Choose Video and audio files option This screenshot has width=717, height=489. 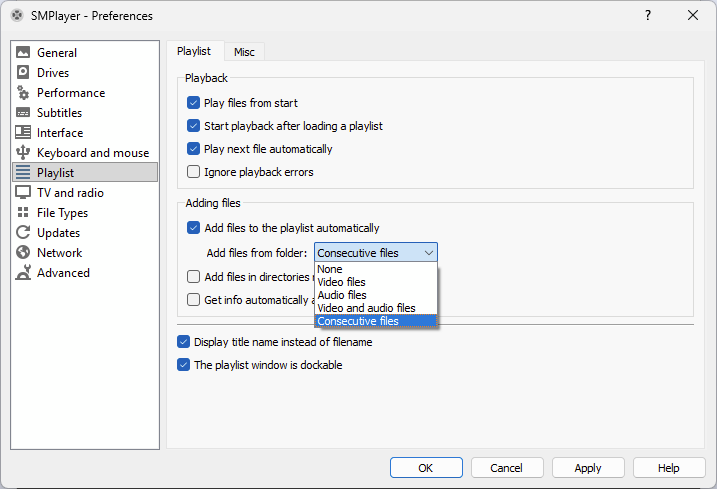pos(375,308)
